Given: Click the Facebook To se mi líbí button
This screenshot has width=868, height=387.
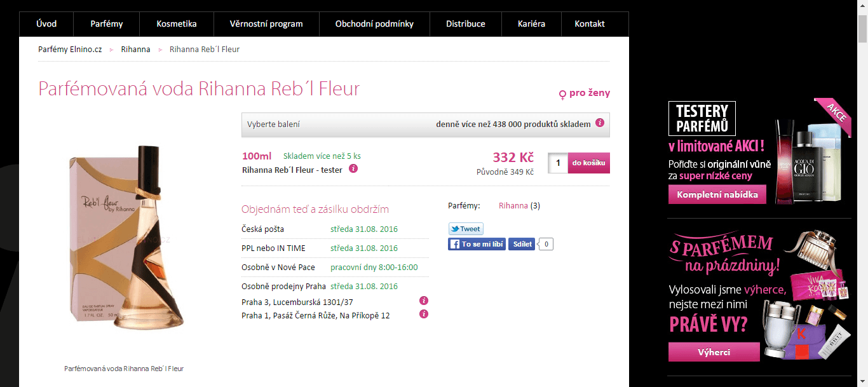Looking at the screenshot, I should pos(477,244).
